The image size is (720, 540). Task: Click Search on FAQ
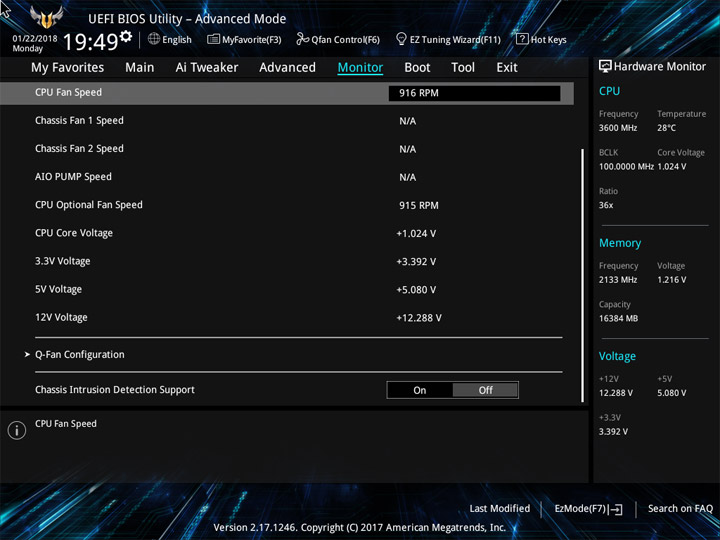pyautogui.click(x=680, y=508)
